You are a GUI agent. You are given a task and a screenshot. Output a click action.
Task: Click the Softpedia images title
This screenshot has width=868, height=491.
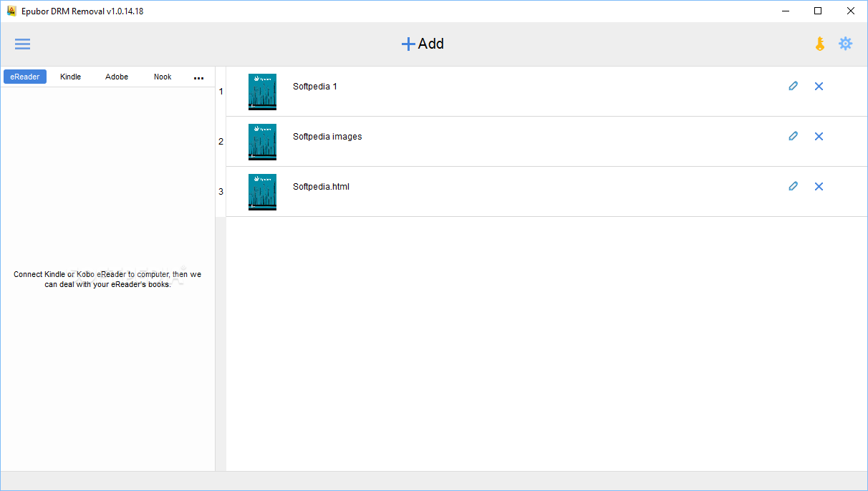click(x=327, y=137)
